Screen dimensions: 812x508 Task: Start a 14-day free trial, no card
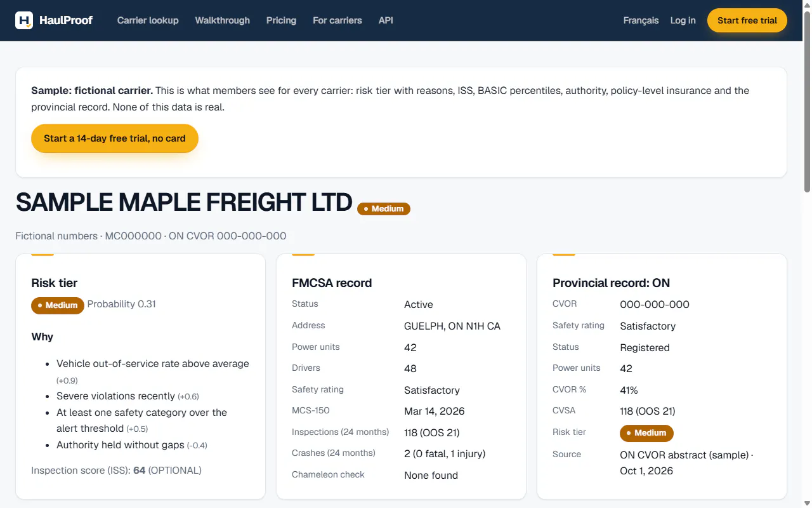tap(115, 138)
